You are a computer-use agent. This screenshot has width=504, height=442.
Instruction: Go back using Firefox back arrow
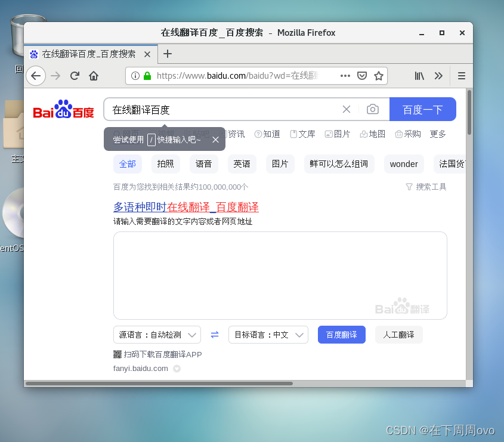point(36,76)
